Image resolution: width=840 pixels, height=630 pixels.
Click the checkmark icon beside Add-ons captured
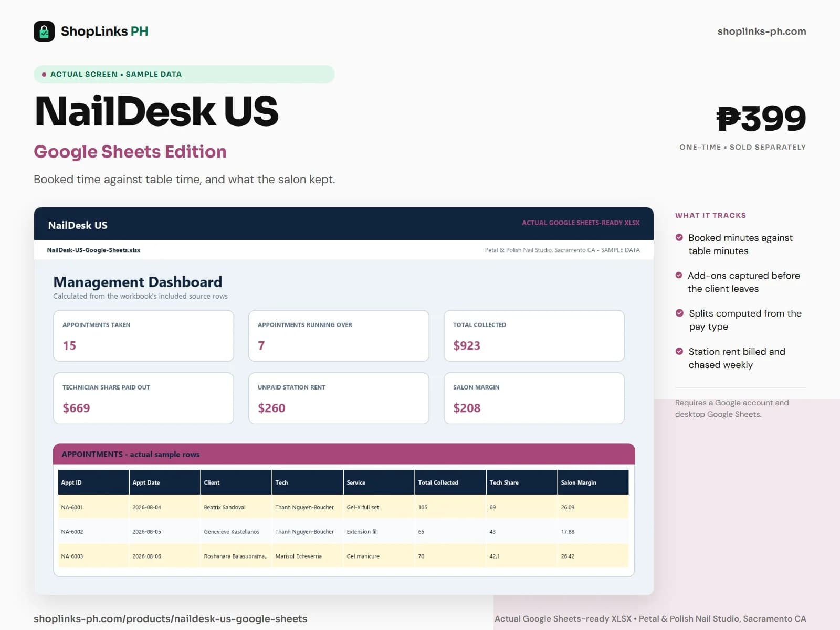tap(679, 275)
